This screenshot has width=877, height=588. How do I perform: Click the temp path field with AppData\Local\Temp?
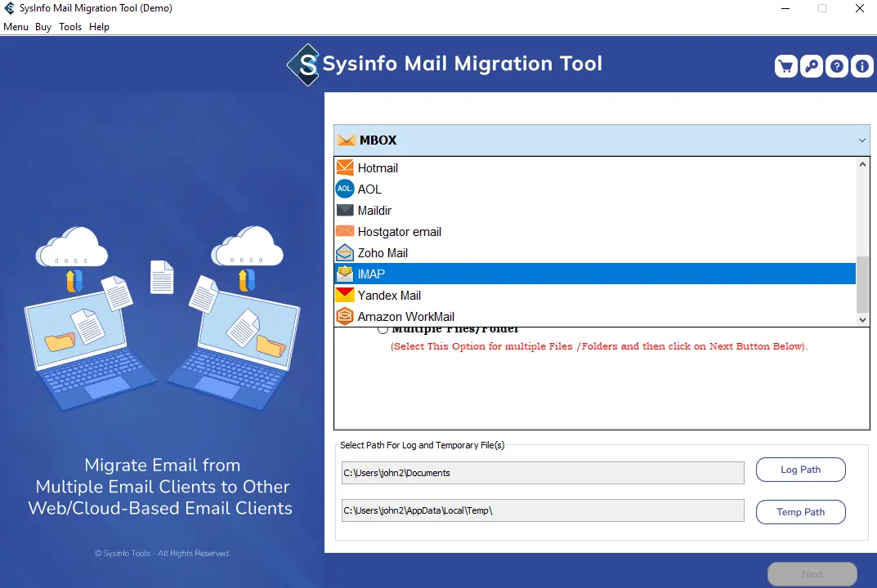point(543,510)
